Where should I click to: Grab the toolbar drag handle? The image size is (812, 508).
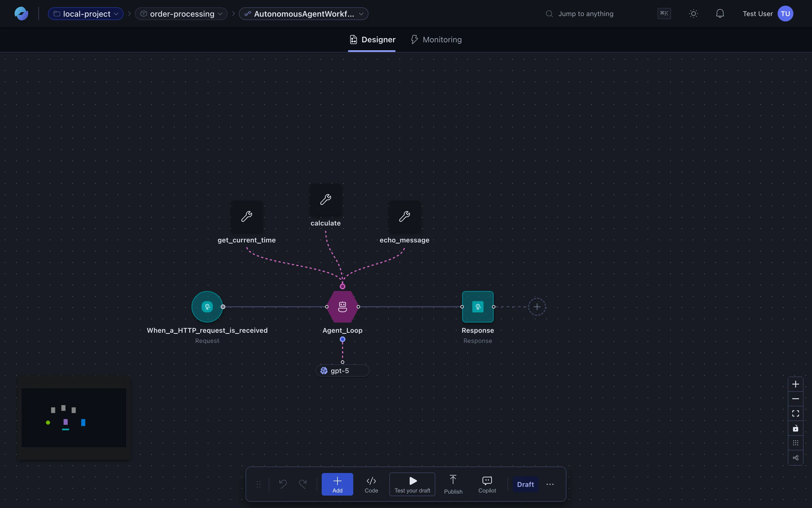(x=258, y=485)
